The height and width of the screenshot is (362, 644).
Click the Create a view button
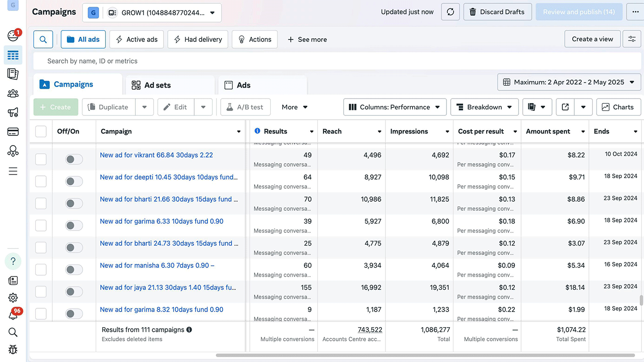(593, 39)
